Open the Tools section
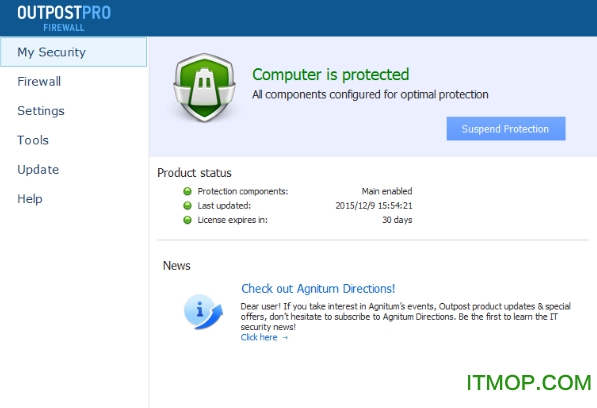597x408 pixels. 33,140
